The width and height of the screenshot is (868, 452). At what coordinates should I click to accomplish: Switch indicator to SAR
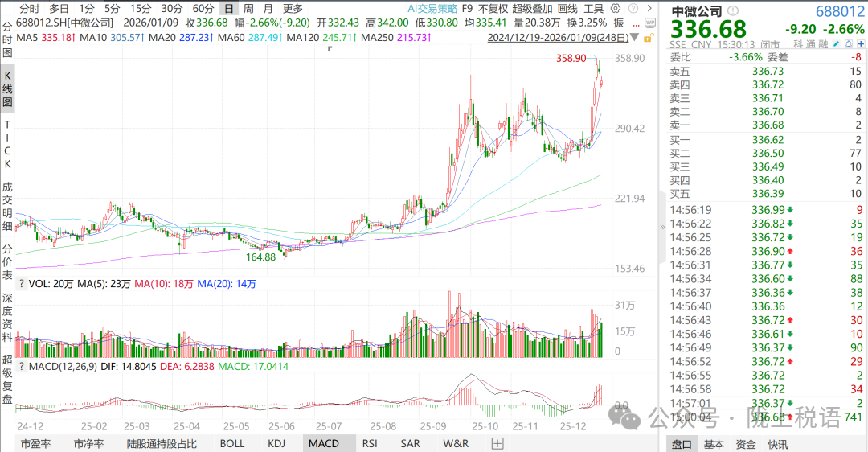410,444
